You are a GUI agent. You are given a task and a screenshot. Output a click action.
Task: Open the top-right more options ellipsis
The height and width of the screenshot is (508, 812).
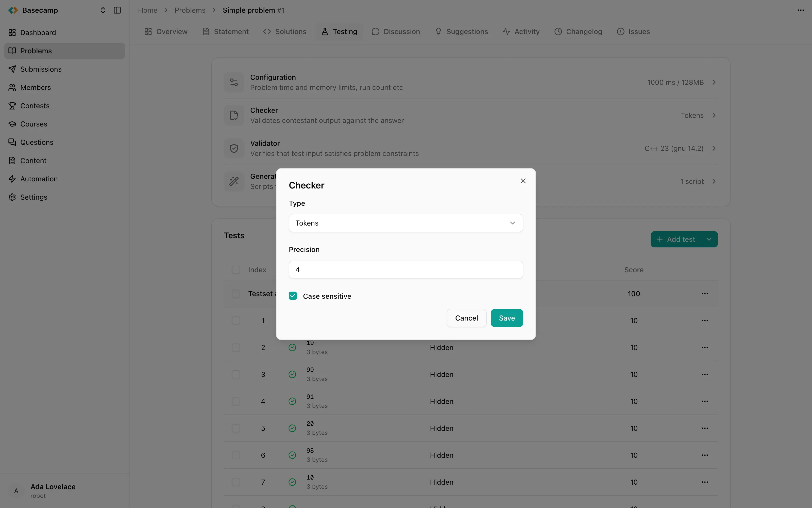(801, 10)
